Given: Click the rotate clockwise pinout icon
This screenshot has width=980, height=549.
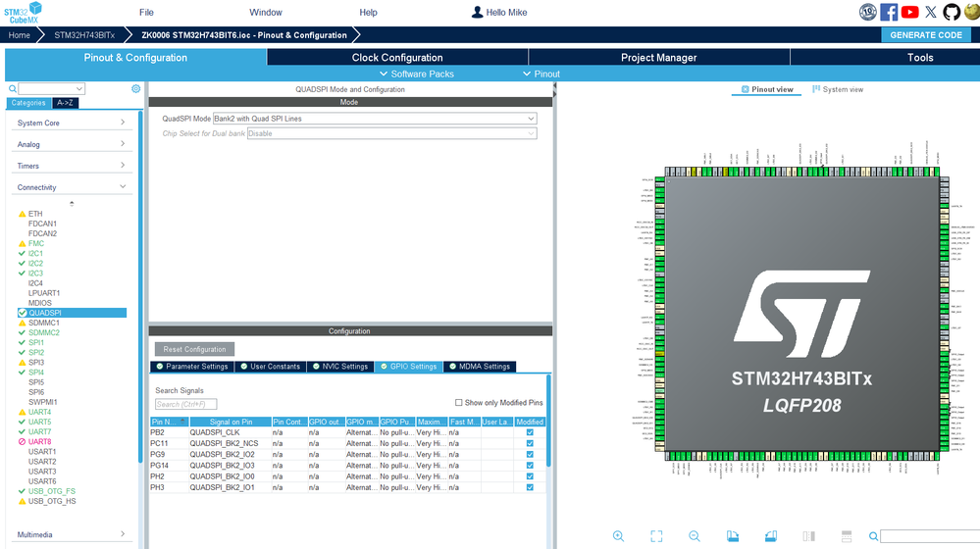Looking at the screenshot, I should pyautogui.click(x=733, y=536).
